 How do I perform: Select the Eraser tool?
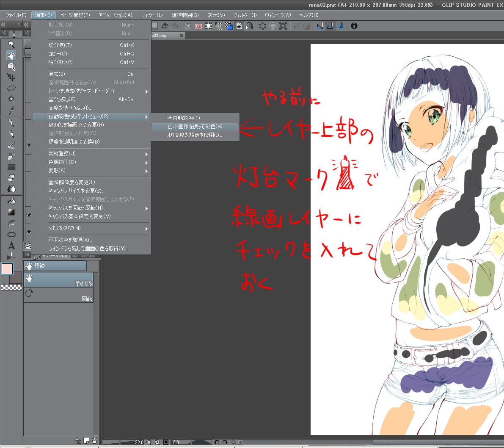[11, 178]
